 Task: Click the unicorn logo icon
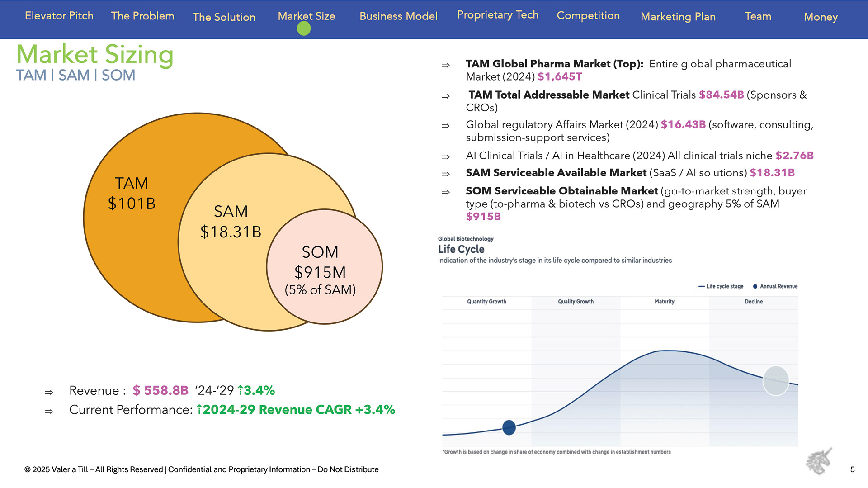tap(819, 461)
